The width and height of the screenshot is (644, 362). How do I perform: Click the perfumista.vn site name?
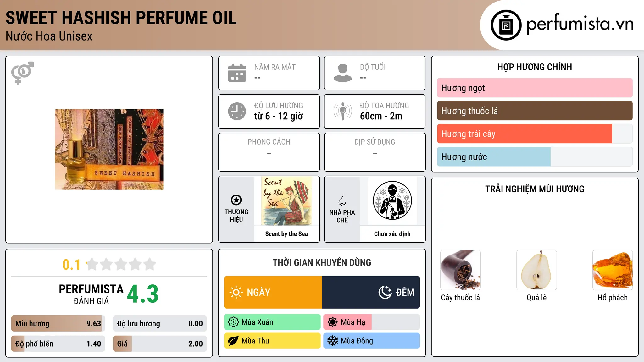(580, 24)
